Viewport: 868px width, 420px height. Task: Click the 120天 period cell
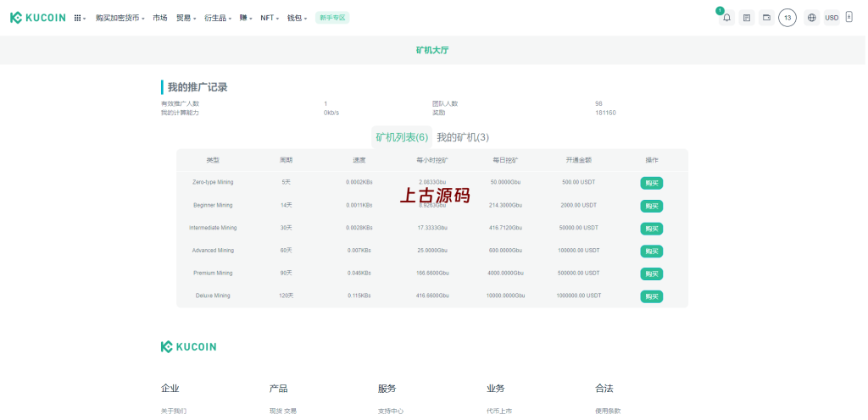pos(287,296)
